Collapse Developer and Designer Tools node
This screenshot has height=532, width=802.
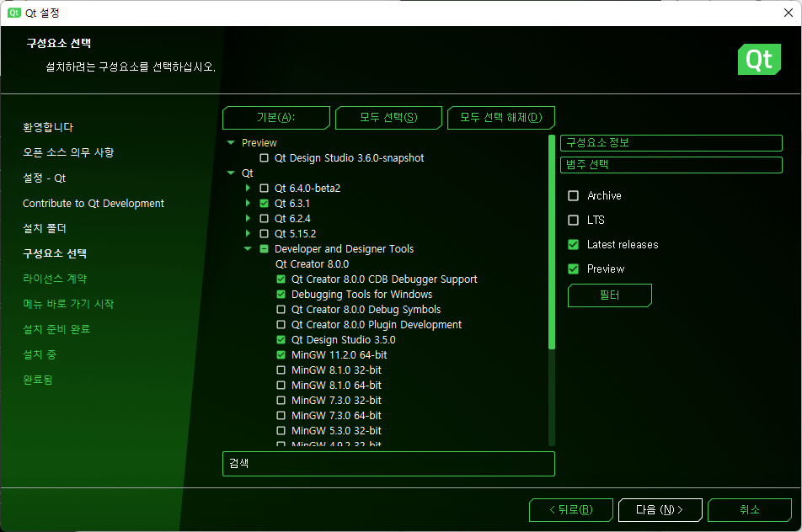tap(248, 249)
